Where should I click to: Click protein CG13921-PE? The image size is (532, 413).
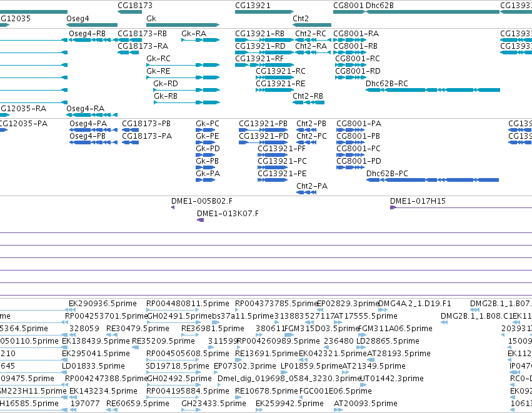(282, 174)
